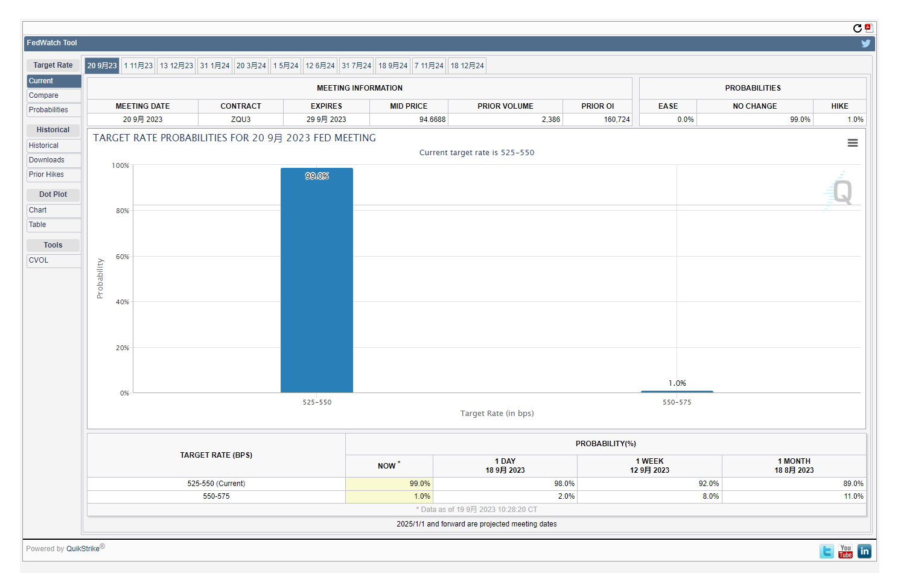Click the 11.0% one-month probability cell
Viewport: 924px width, 573px height.
pos(794,496)
